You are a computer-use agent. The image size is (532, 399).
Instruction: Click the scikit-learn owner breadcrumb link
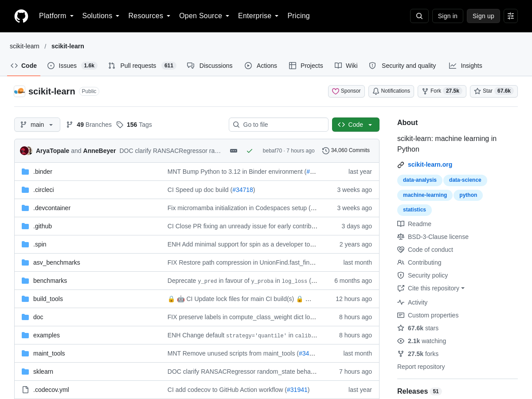tap(24, 46)
